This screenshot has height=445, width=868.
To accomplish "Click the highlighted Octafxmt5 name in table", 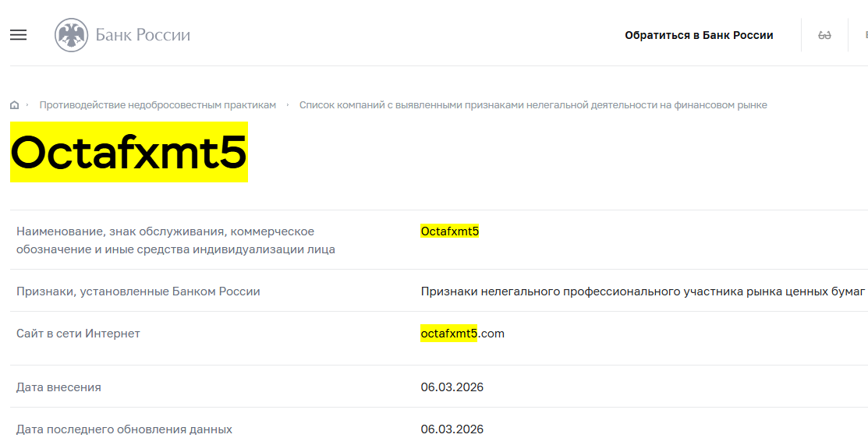I will (x=449, y=231).
